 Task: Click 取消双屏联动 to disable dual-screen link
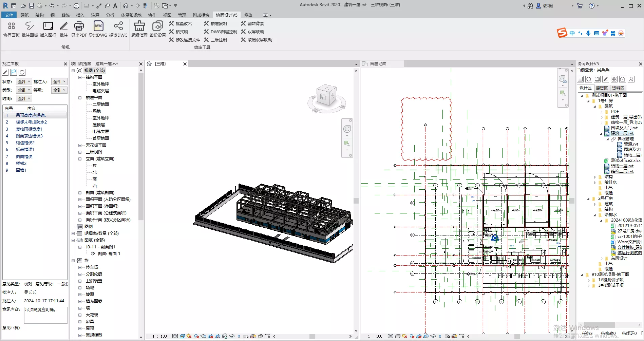pos(257,40)
